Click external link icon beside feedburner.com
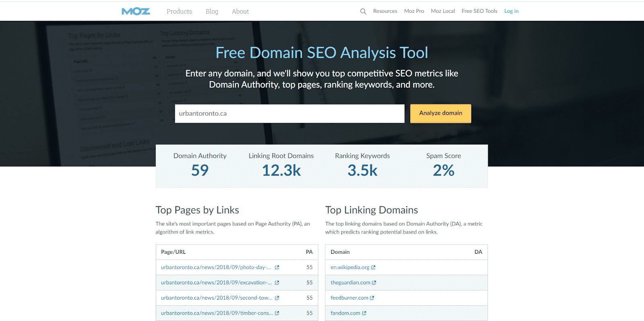The width and height of the screenshot is (644, 321). coord(372,298)
